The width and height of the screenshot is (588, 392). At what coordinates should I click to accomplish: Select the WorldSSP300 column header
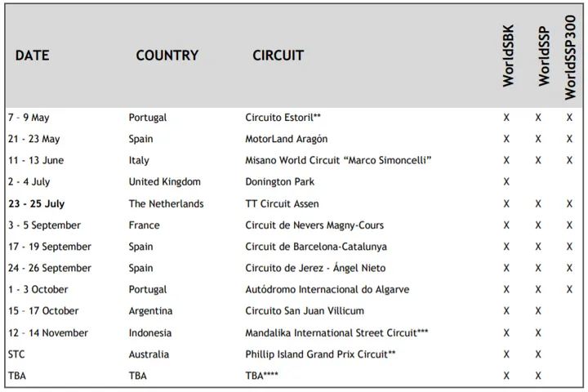(570, 57)
